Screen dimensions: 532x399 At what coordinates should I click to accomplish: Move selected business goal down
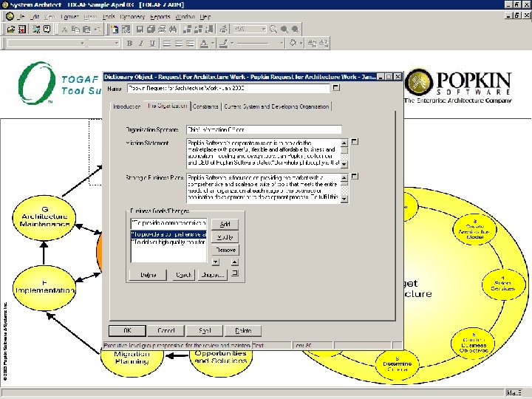pyautogui.click(x=216, y=262)
